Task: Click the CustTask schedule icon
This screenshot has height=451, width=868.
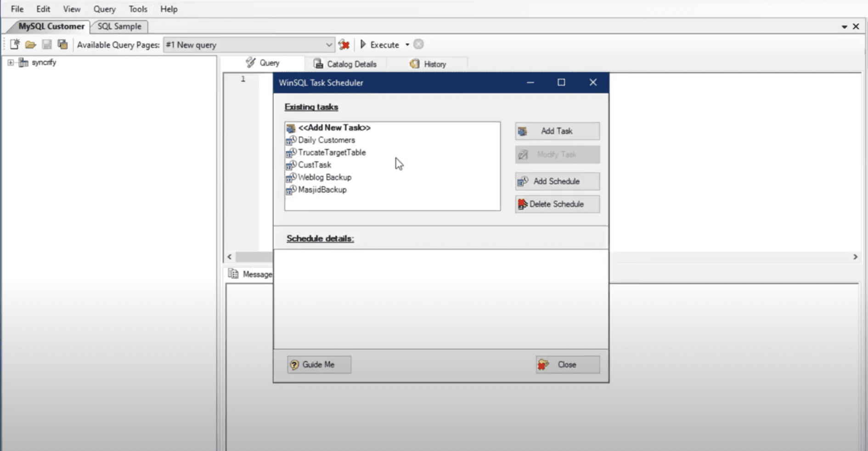Action: click(x=291, y=165)
